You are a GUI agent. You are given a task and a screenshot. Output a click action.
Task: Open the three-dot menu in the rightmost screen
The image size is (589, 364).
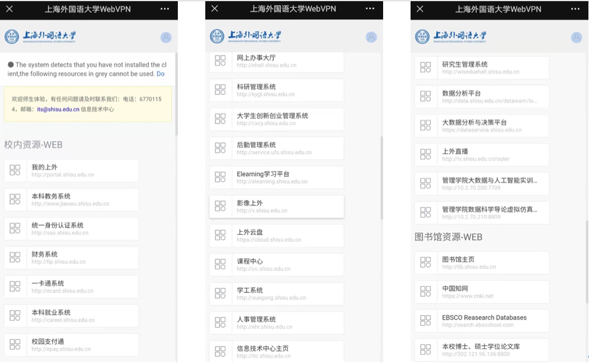[x=575, y=9]
